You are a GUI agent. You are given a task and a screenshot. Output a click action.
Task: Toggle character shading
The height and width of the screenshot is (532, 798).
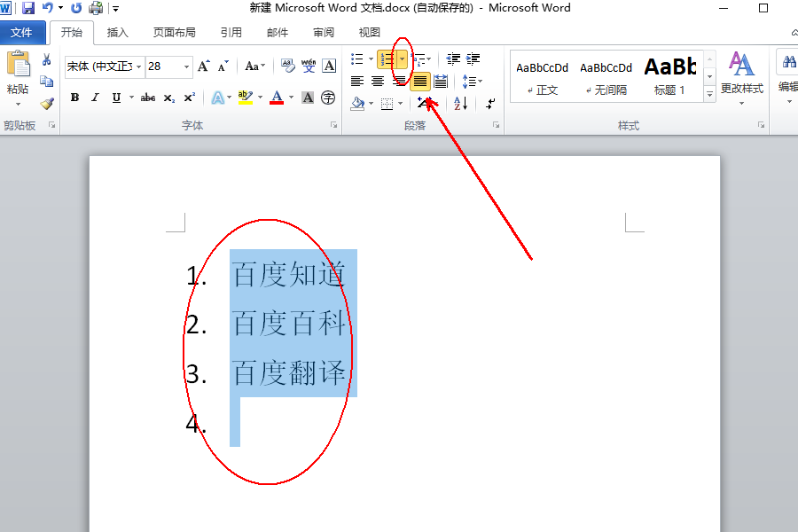click(x=308, y=98)
